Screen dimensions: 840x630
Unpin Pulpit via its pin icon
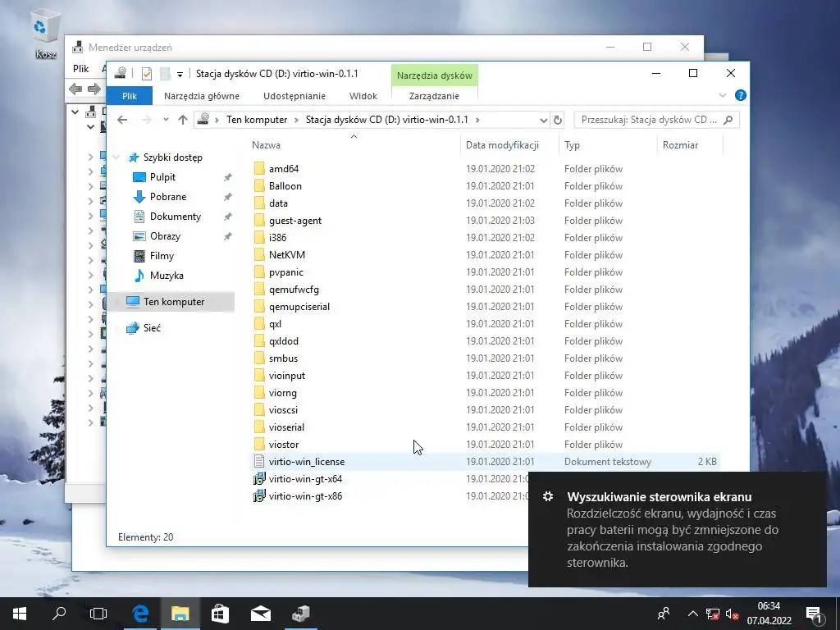(x=228, y=177)
